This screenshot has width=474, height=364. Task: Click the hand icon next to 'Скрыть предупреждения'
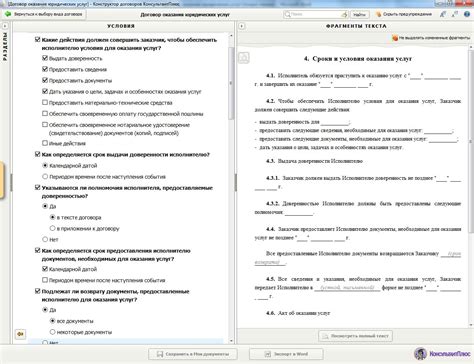[378, 14]
